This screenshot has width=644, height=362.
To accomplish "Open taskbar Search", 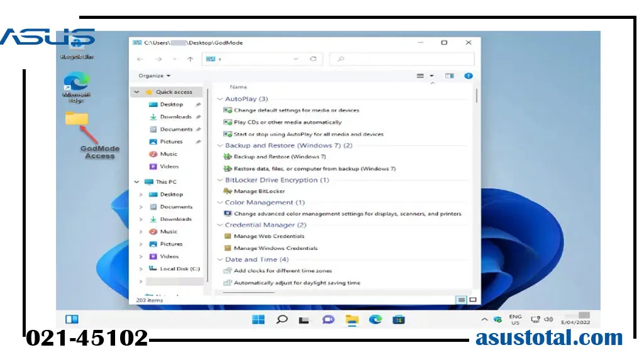I will pos(282,320).
